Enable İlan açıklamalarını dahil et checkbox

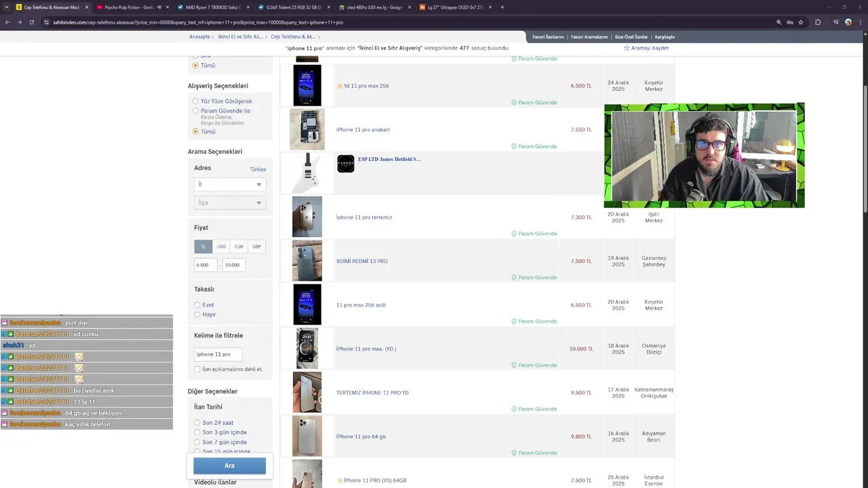coord(197,369)
